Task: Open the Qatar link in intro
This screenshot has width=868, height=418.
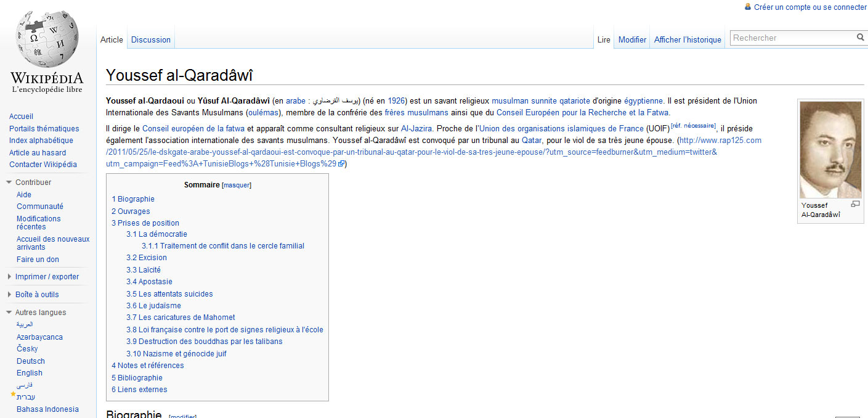Action: pyautogui.click(x=532, y=141)
